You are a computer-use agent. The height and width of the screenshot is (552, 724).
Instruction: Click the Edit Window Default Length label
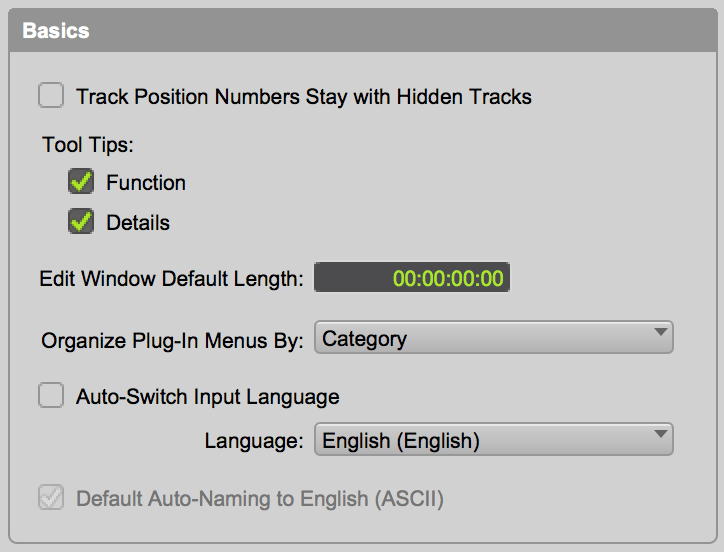[171, 279]
